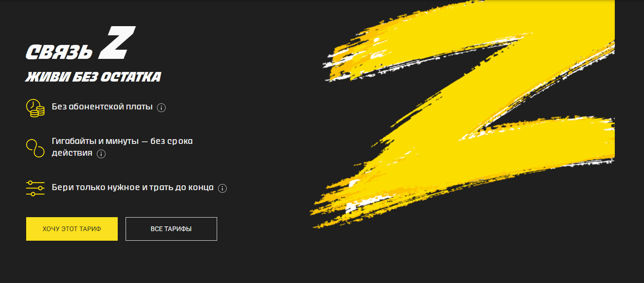Click the white italic Z in heading
The image size is (644, 283).
point(117,43)
